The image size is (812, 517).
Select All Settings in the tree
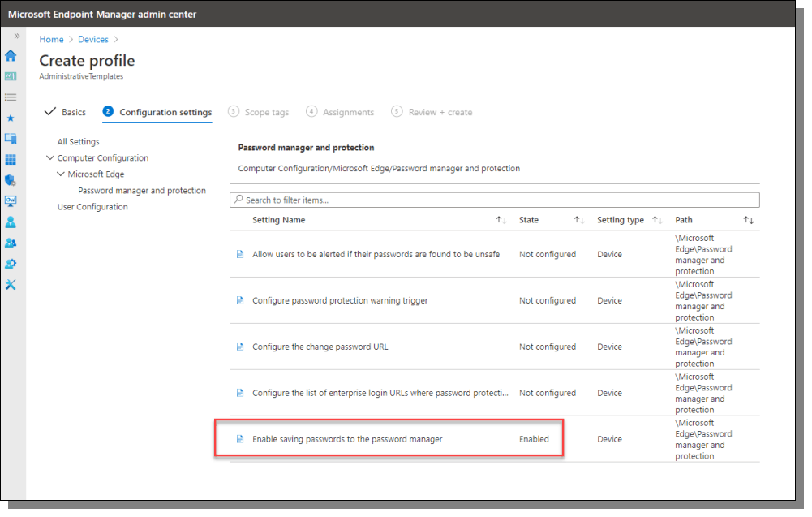[78, 141]
